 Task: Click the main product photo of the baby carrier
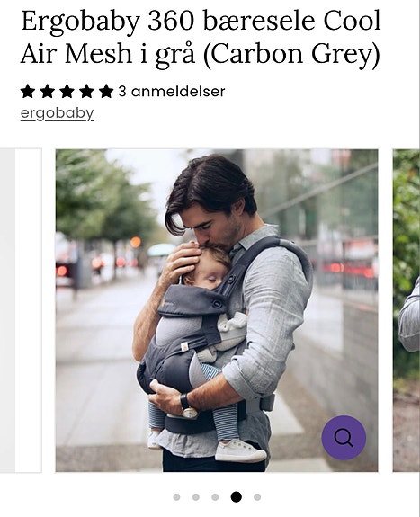tap(217, 310)
